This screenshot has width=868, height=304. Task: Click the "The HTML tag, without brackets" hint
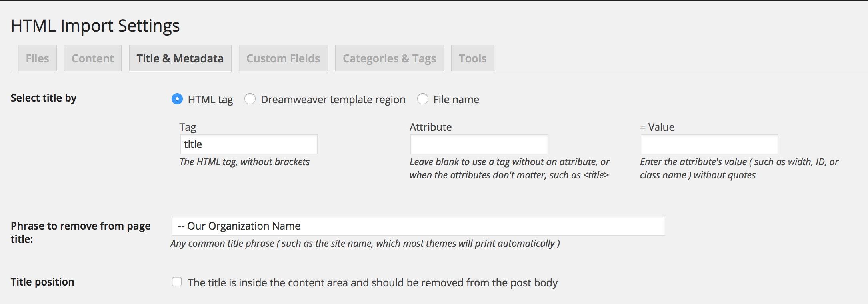tap(244, 162)
